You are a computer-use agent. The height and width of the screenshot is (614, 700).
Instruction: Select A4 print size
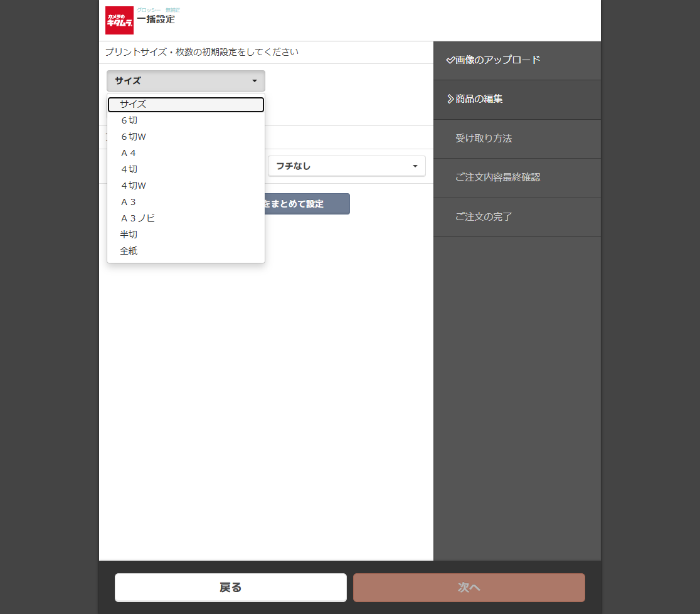coord(129,153)
